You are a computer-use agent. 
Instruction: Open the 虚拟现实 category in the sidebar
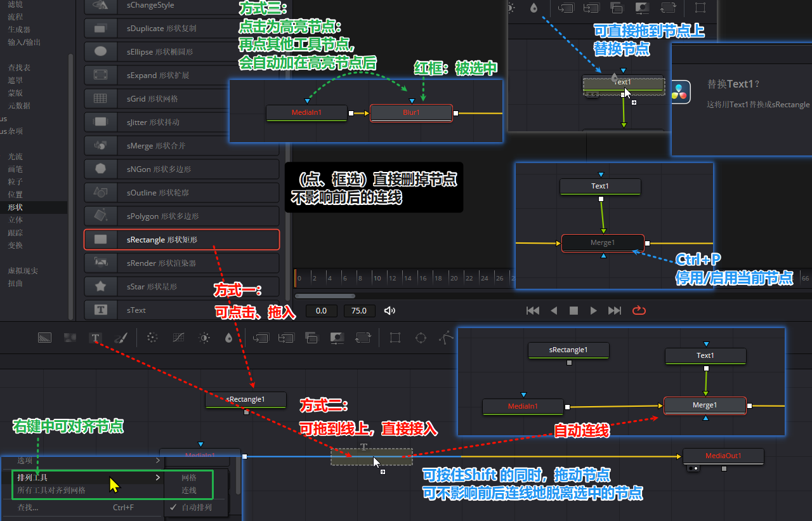[23, 270]
